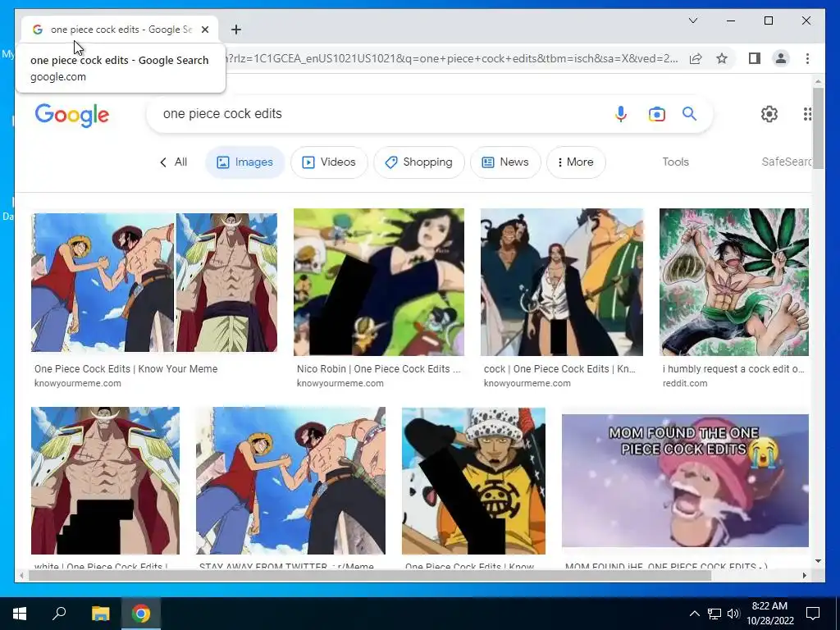Viewport: 840px width, 630px height.
Task: Click reddit.com source text
Action: (x=685, y=383)
